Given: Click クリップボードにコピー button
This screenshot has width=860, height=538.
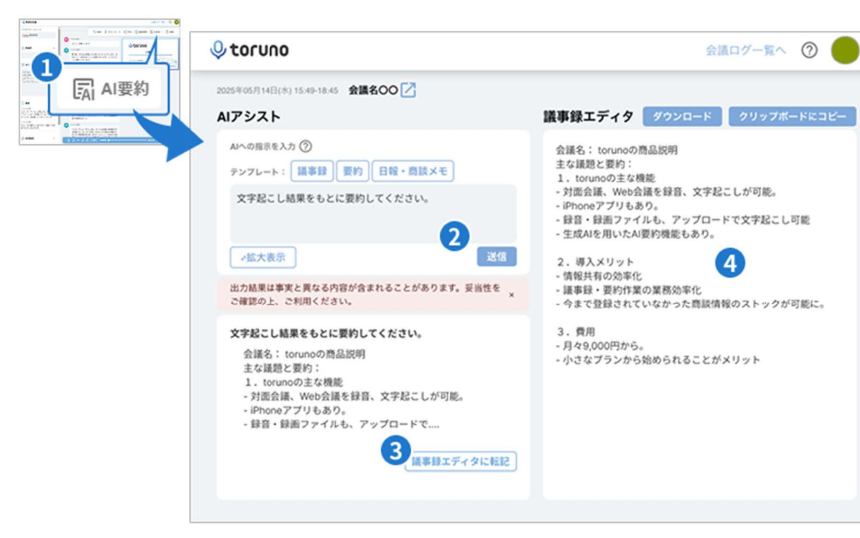Looking at the screenshot, I should point(791,116).
